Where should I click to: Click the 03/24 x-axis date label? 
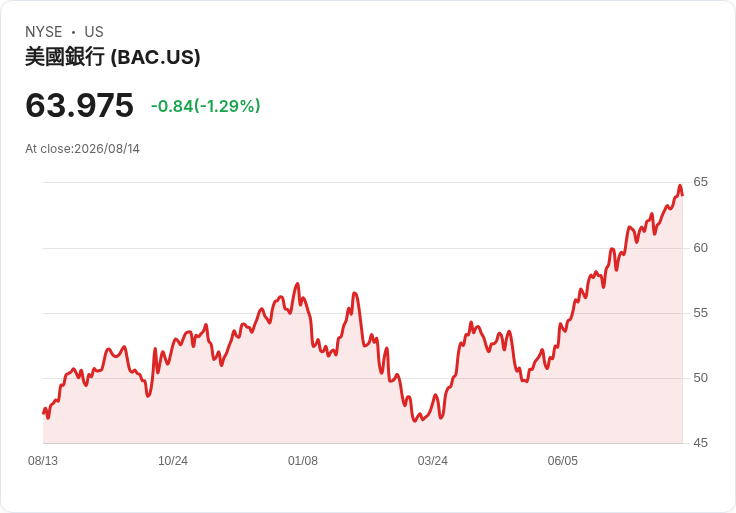point(432,461)
